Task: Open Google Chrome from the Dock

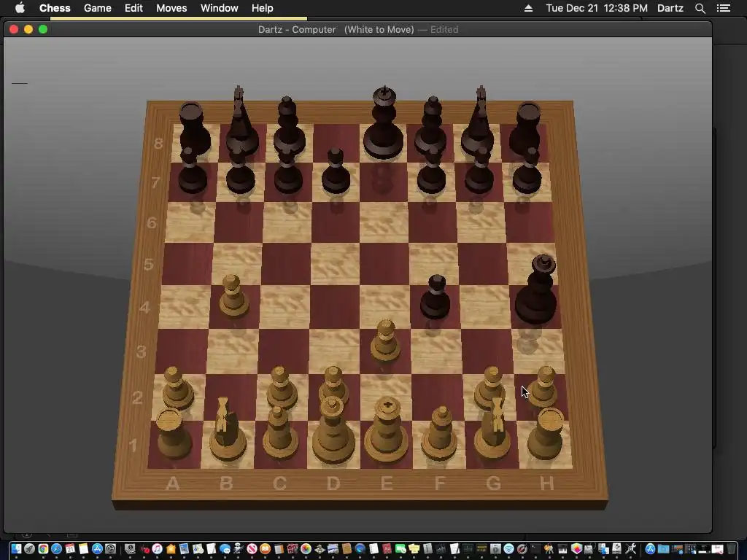Action: click(43, 548)
